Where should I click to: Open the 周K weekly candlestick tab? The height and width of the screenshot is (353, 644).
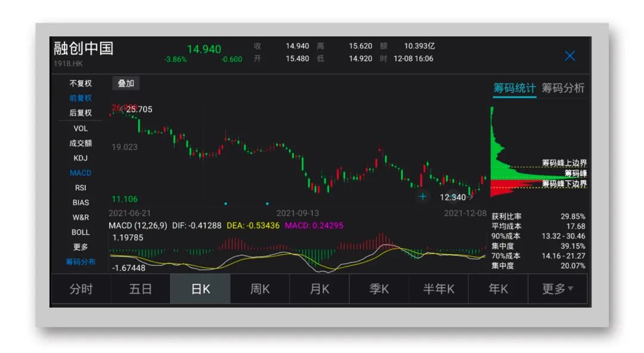pos(259,289)
